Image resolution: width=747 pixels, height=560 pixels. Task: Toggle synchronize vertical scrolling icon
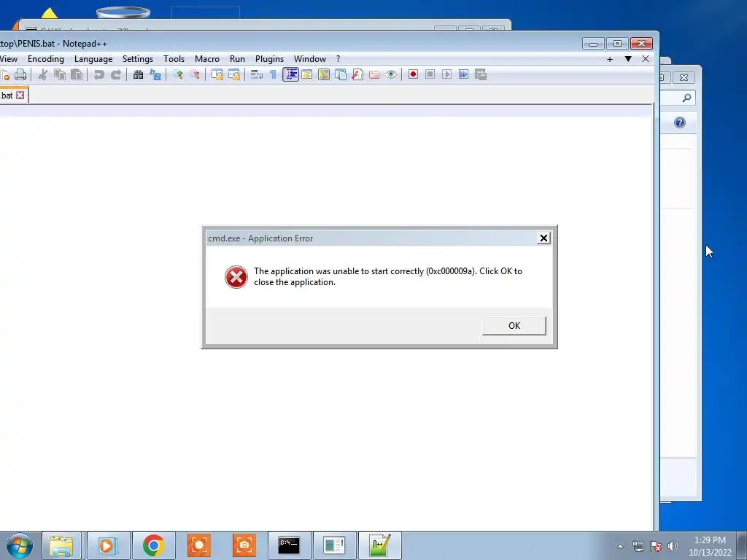pos(217,75)
